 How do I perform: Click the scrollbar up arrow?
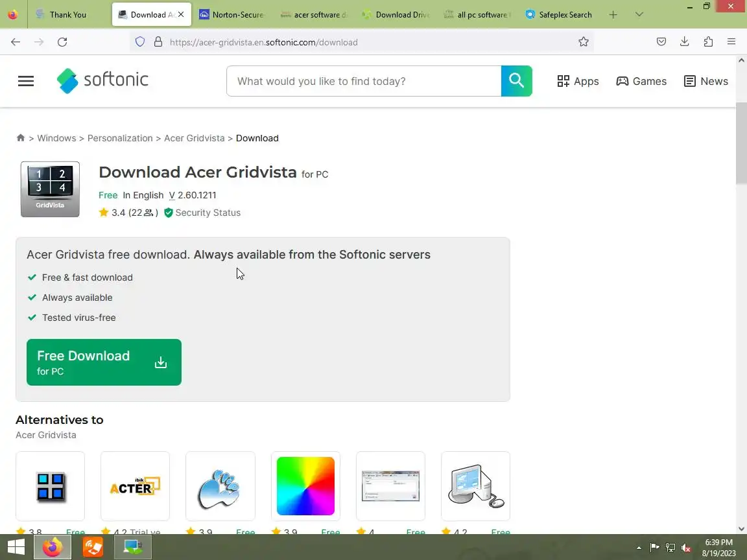coord(741,60)
